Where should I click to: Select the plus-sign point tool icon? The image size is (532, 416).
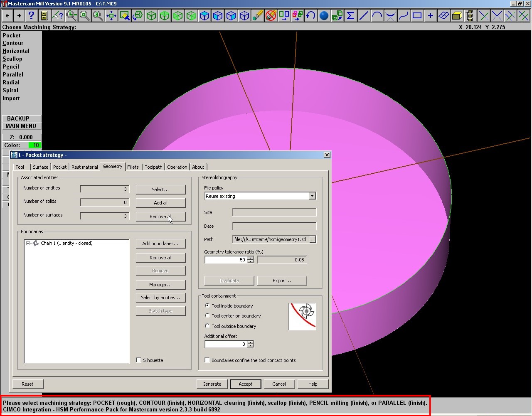(x=430, y=16)
